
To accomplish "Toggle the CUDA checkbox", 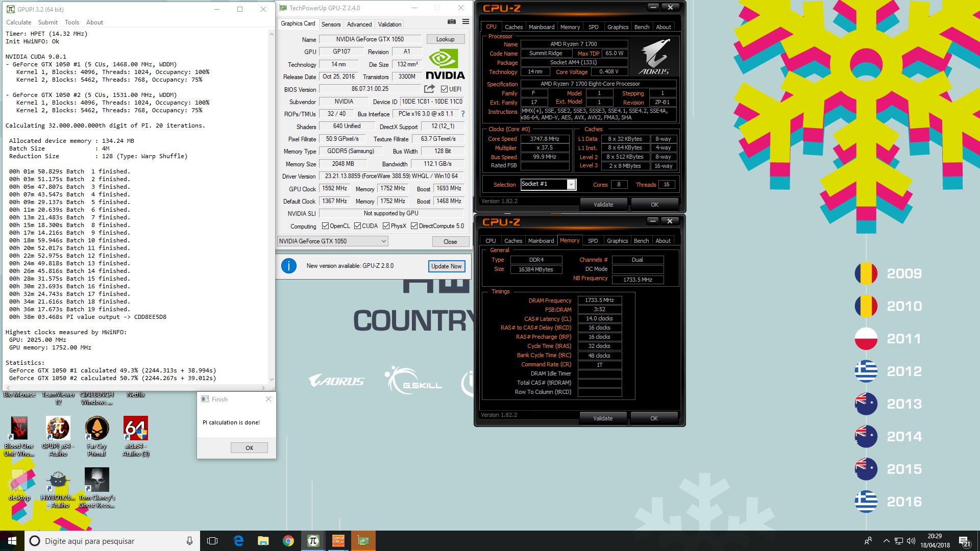I will point(357,226).
